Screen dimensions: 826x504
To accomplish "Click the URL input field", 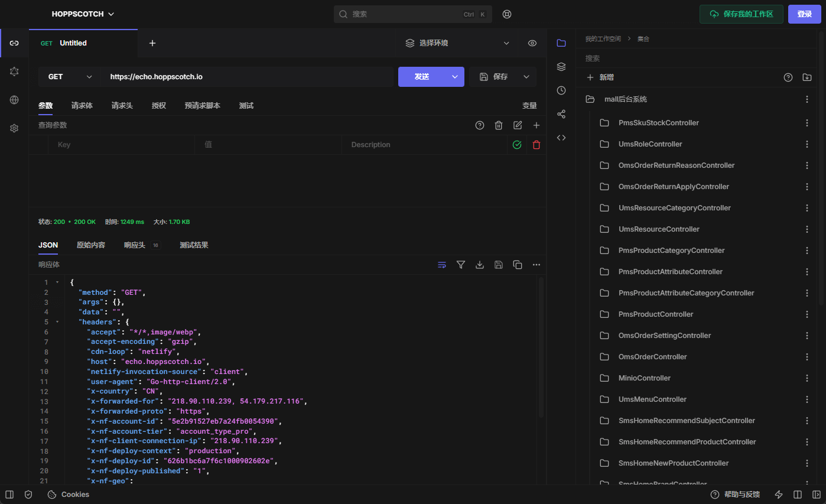I will click(x=247, y=77).
